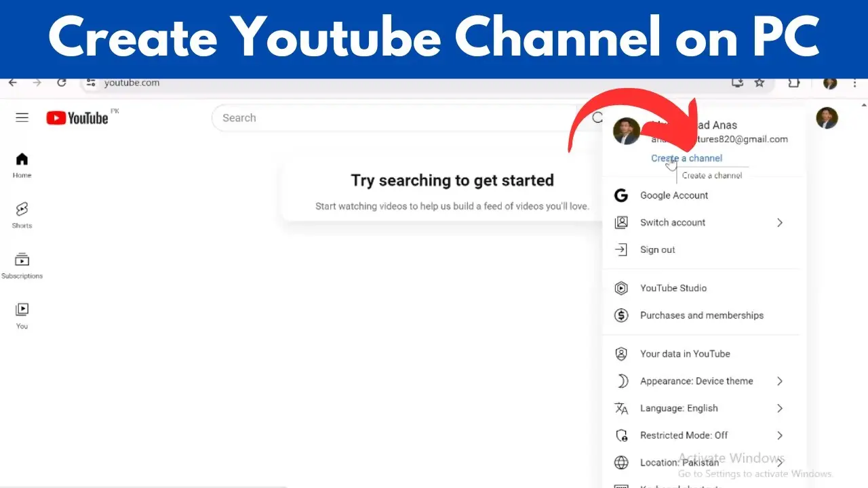Click the YouTube Studio hexagon icon
This screenshot has width=868, height=488.
pos(621,288)
